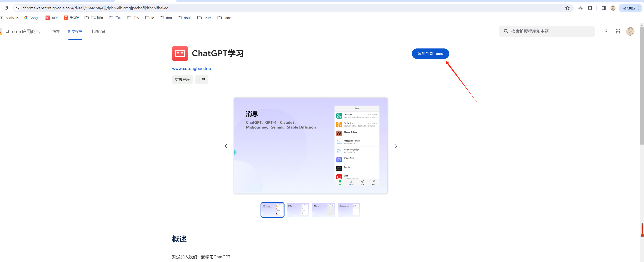Bookmark this page with the star icon
This screenshot has width=644, height=262.
tap(567, 8)
